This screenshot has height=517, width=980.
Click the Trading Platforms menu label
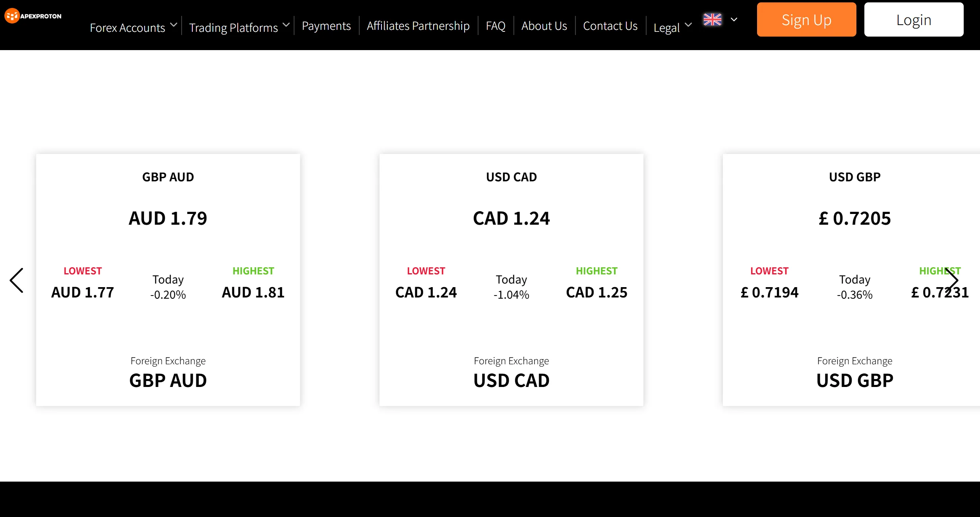click(x=233, y=28)
